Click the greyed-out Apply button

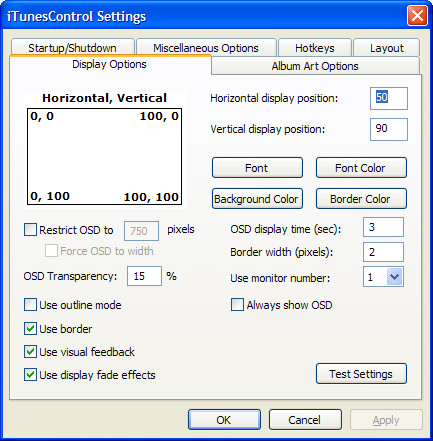(386, 420)
